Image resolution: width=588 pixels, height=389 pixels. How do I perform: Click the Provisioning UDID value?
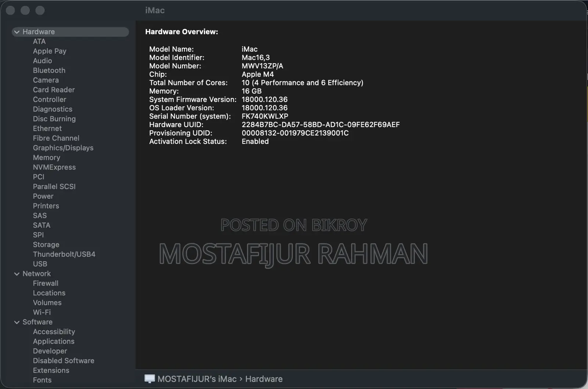pos(295,133)
